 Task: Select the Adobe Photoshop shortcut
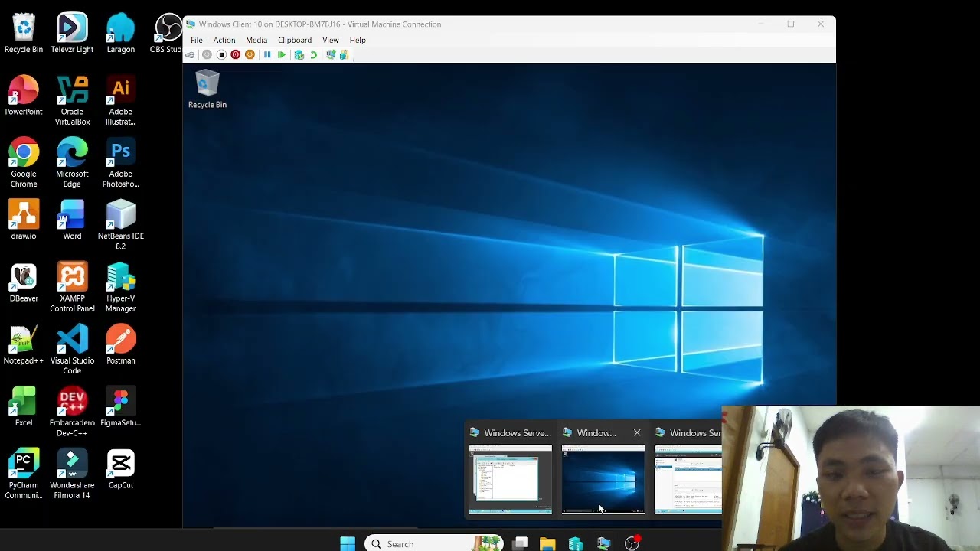click(120, 162)
